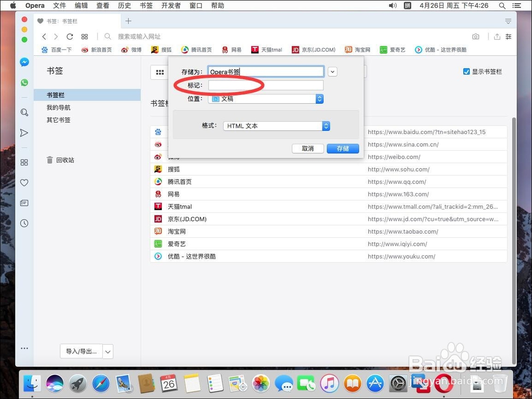This screenshot has width=532, height=399.
Task: Open 爱奇艺 from the bookmarks bar
Action: 393,49
